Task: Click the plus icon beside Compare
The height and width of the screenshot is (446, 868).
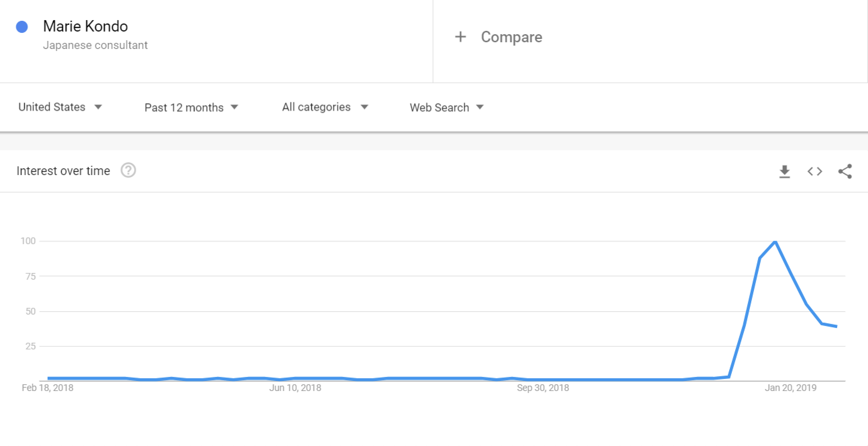Action: [x=460, y=37]
